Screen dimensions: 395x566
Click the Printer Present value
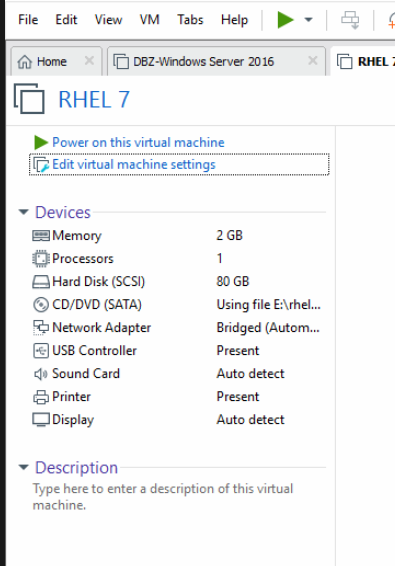coord(238,397)
